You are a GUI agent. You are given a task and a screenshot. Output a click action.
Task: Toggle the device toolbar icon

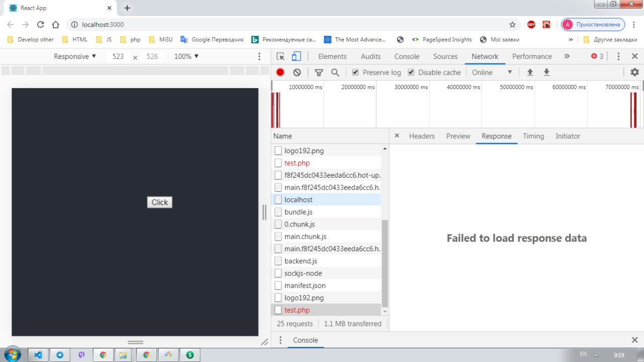296,56
